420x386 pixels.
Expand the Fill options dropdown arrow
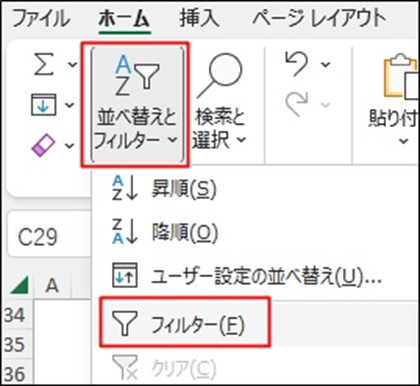[x=70, y=105]
